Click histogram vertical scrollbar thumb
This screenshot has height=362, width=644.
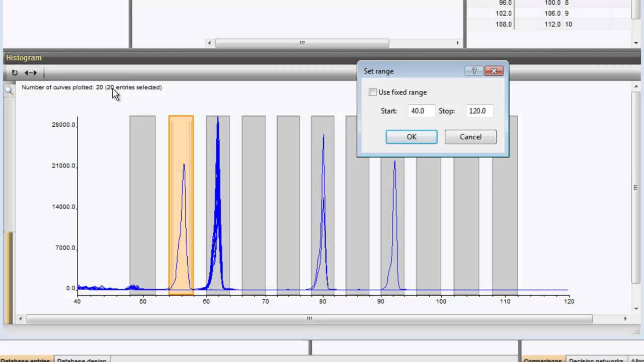(x=635, y=188)
